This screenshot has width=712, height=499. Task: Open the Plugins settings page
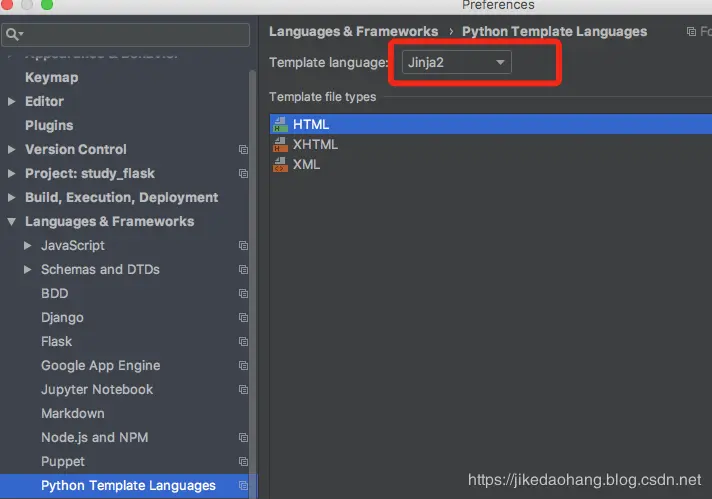point(49,125)
